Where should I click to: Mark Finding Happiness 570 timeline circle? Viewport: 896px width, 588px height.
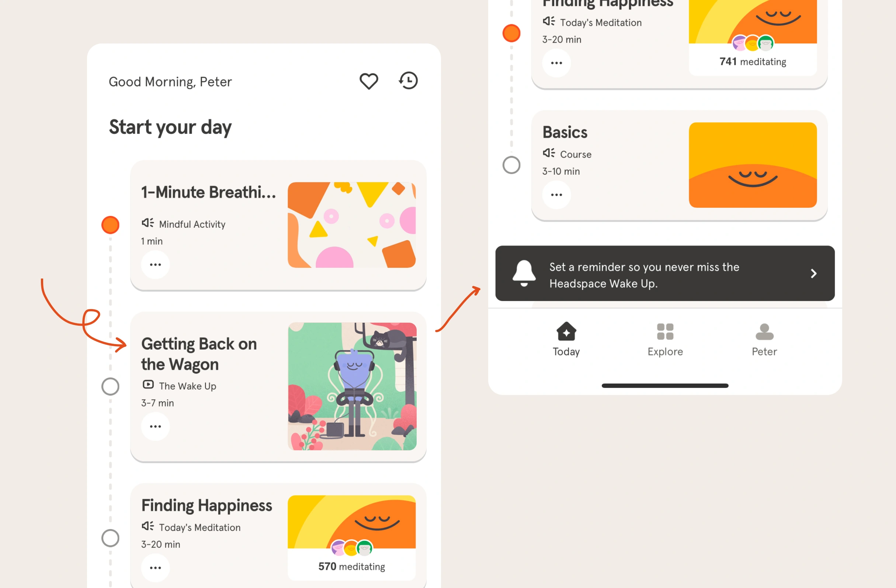click(x=110, y=538)
